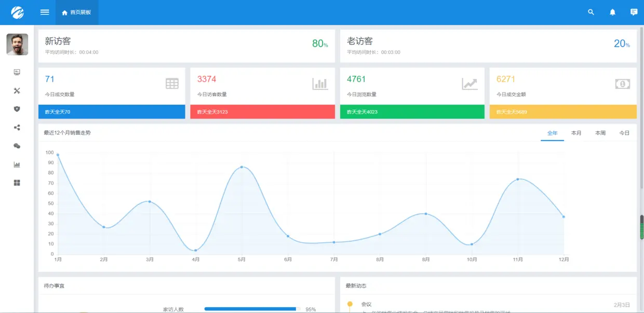The image size is (644, 313).
Task: Click the user avatar photo
Action: point(17,44)
